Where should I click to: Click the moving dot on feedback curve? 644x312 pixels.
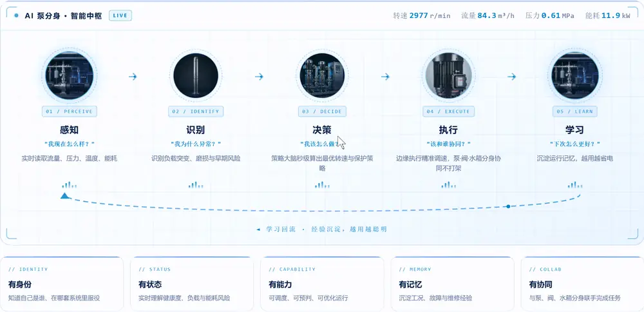[x=508, y=206]
